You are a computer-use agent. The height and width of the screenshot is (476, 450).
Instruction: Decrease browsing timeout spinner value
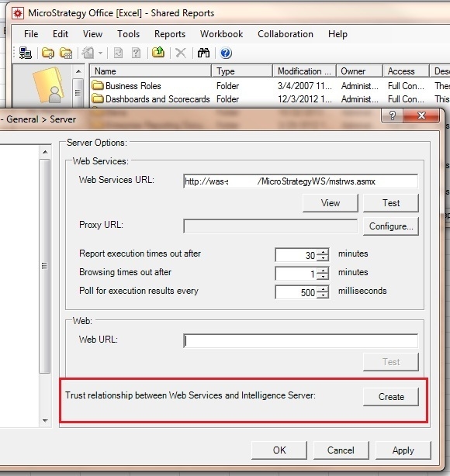[323, 277]
